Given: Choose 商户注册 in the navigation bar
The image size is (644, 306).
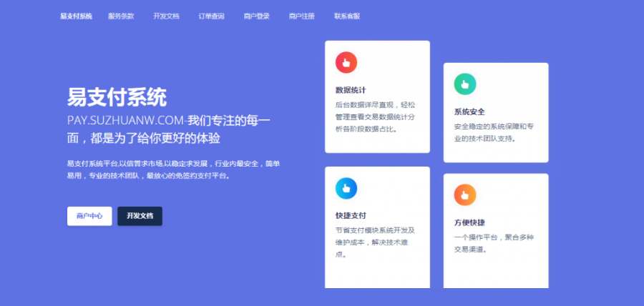Looking at the screenshot, I should [x=302, y=16].
